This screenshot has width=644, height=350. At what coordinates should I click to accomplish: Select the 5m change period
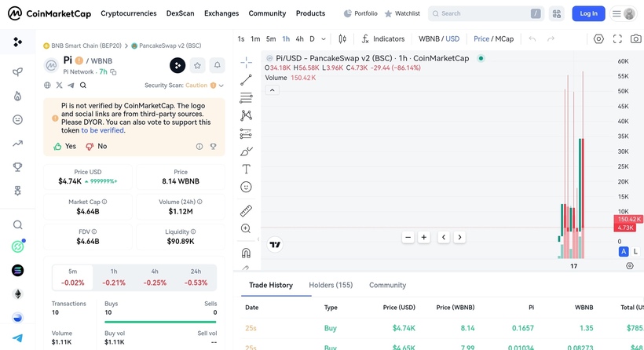(73, 277)
